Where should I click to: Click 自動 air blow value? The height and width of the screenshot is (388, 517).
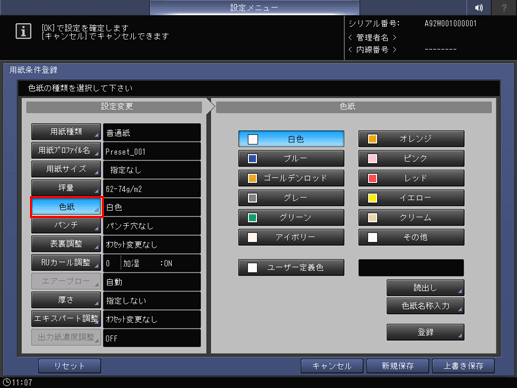(152, 282)
